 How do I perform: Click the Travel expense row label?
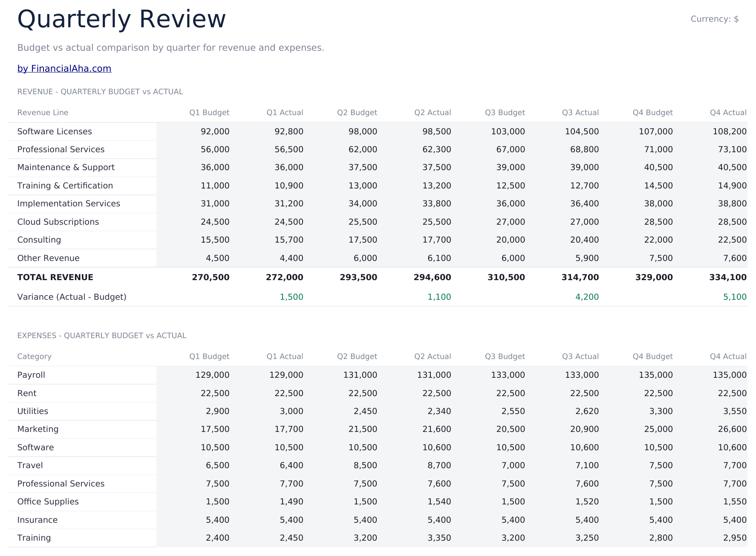[30, 465]
